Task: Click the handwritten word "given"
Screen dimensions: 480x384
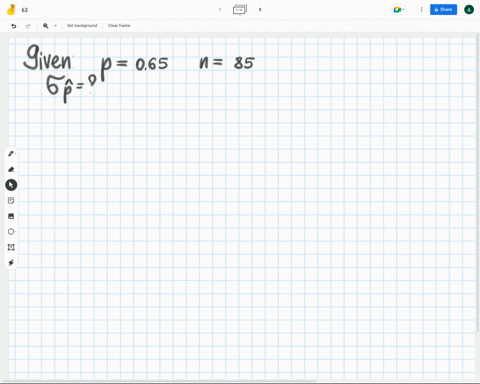Action: click(x=47, y=58)
